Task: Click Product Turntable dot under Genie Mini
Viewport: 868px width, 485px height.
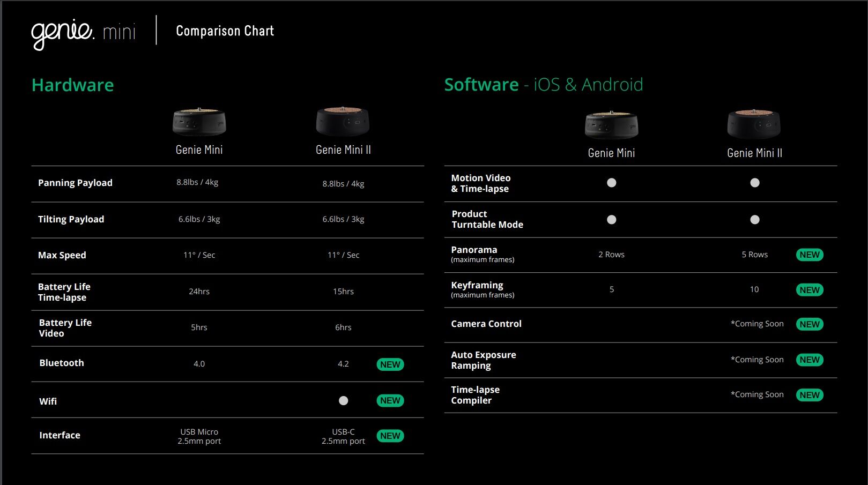Action: click(612, 220)
